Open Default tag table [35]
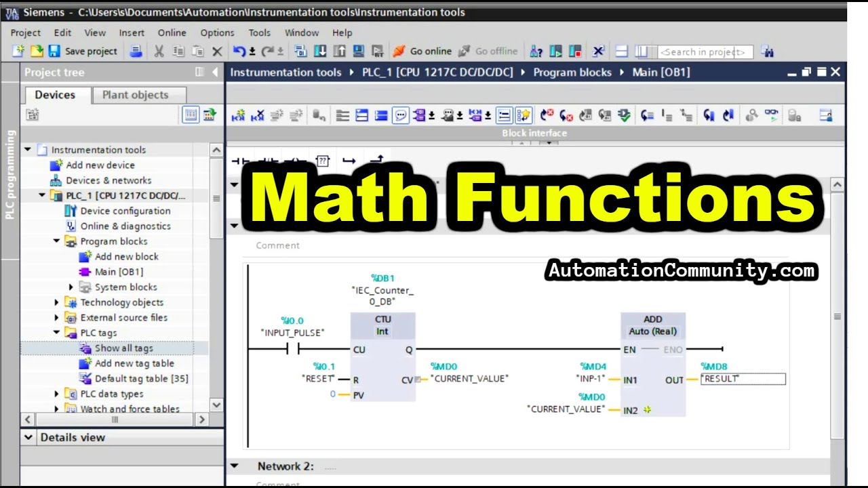Viewport: 868px width, 488px height. point(141,379)
